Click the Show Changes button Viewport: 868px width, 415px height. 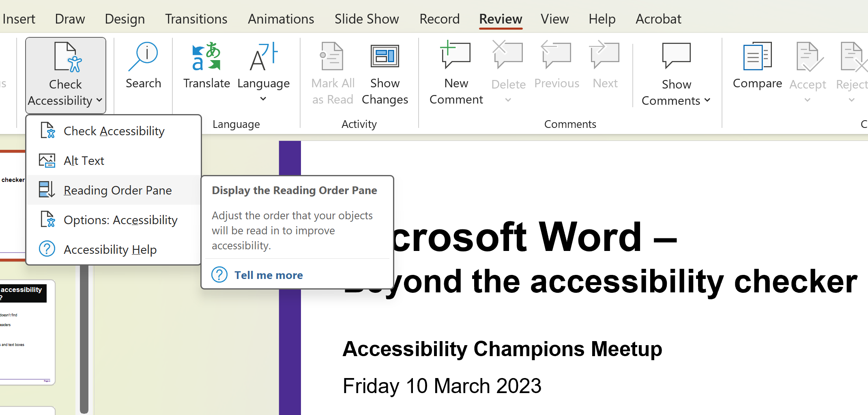(385, 73)
